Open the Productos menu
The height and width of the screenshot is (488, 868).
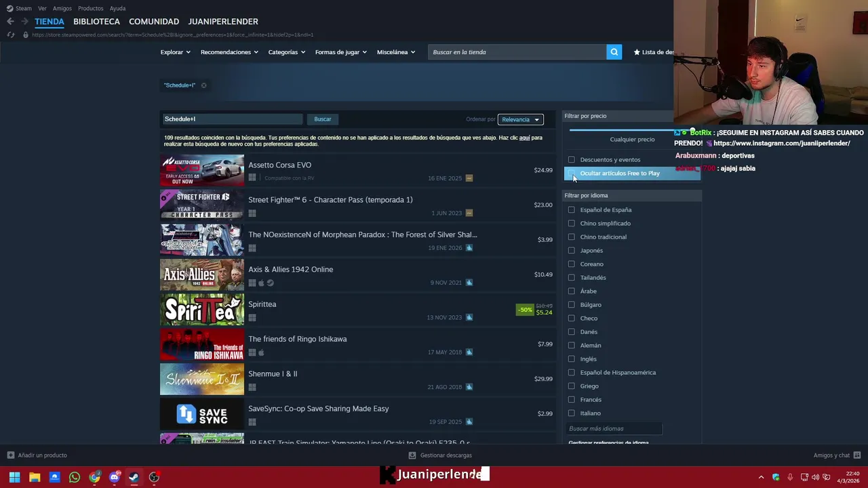click(x=90, y=8)
